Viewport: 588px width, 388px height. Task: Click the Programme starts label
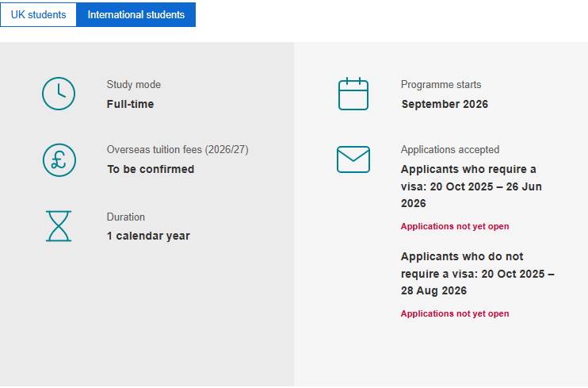(x=441, y=85)
